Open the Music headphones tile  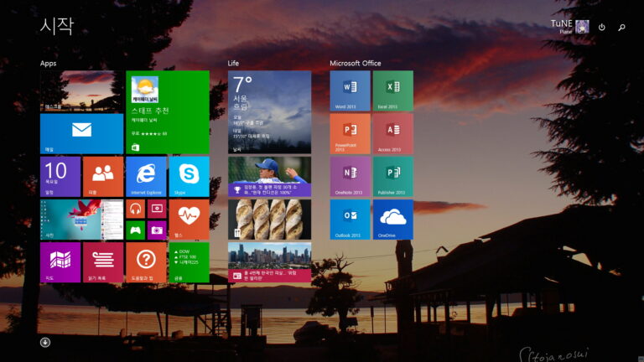coord(136,209)
